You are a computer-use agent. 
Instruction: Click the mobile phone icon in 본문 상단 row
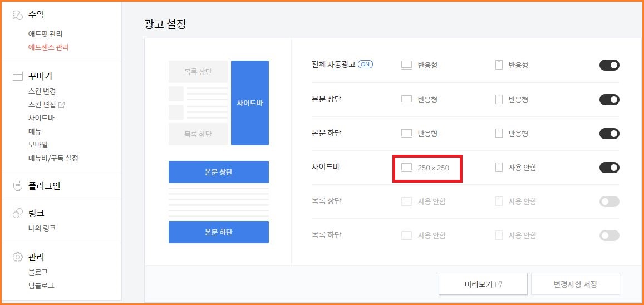499,99
